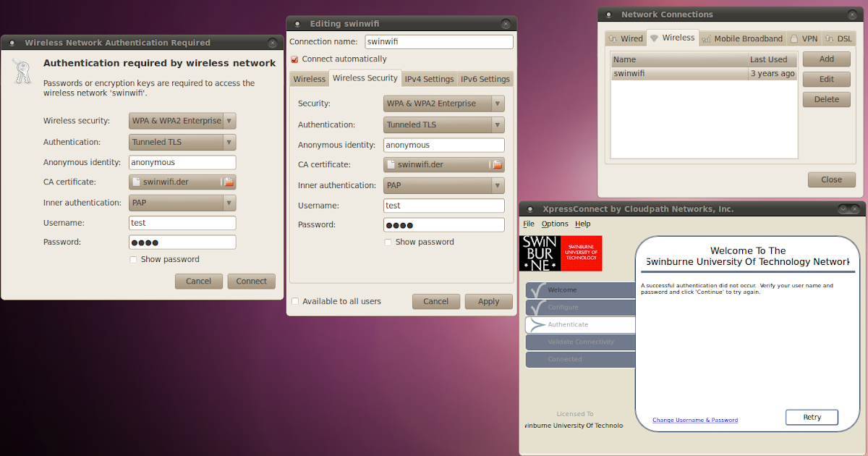Open Authentication dropdown in the authentication dialog

point(182,142)
